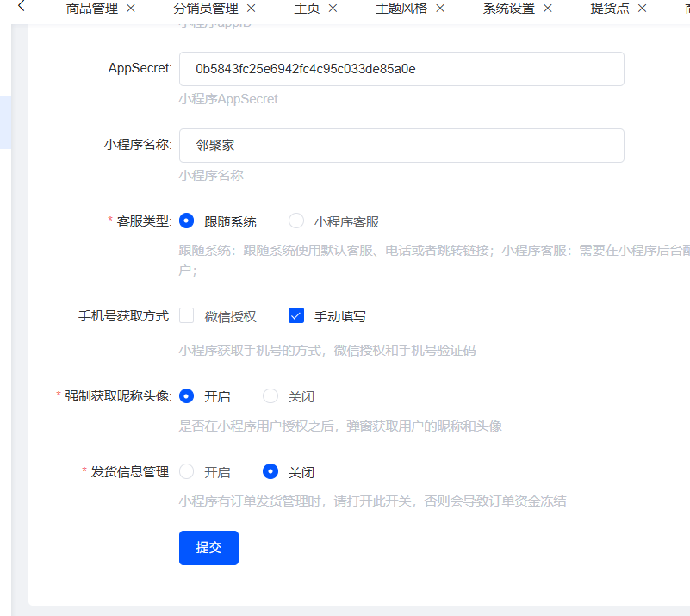Select 关闭 for 发货信息管理
This screenshot has width=690, height=616.
(x=270, y=471)
